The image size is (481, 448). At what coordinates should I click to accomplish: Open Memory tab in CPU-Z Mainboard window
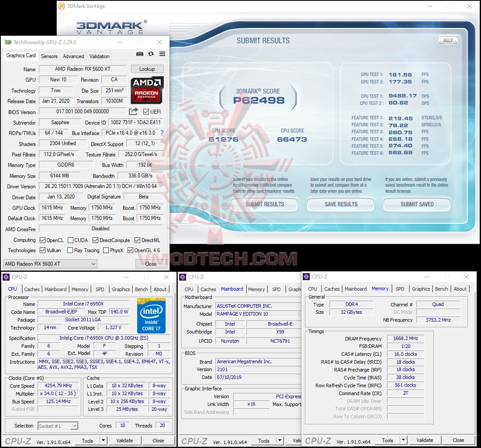256,289
